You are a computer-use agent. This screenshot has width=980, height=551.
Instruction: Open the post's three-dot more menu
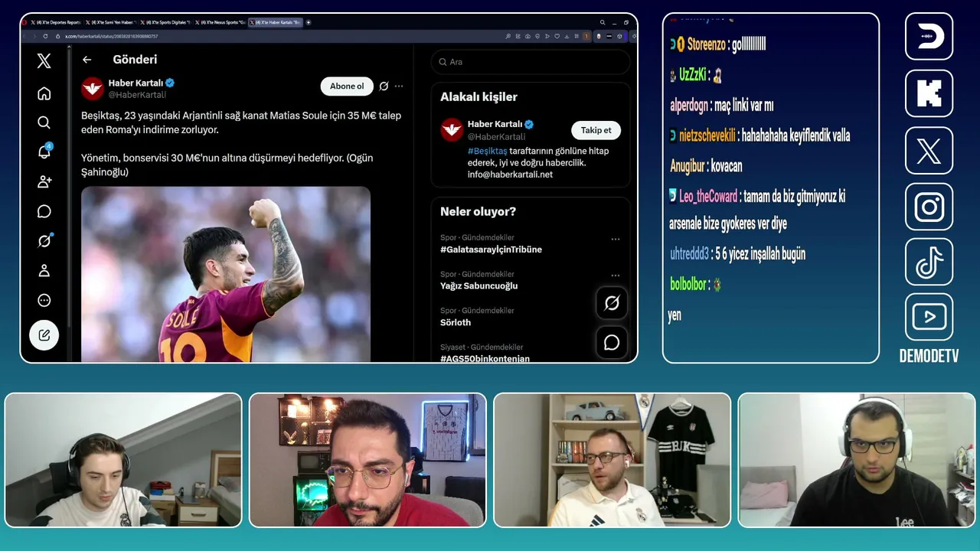(399, 86)
